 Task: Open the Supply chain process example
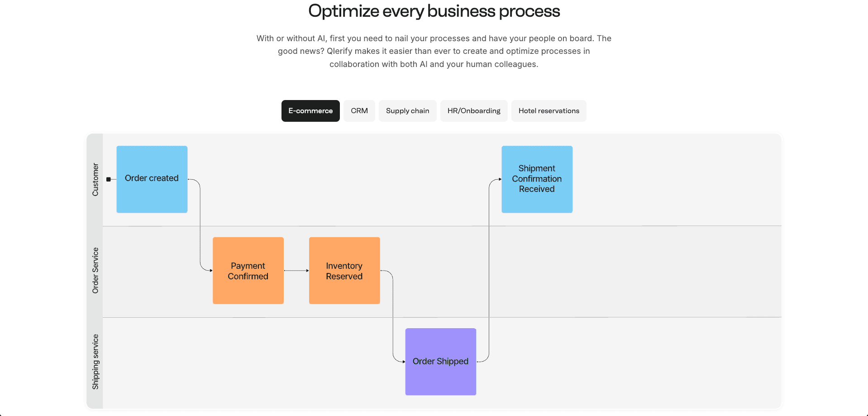tap(407, 110)
